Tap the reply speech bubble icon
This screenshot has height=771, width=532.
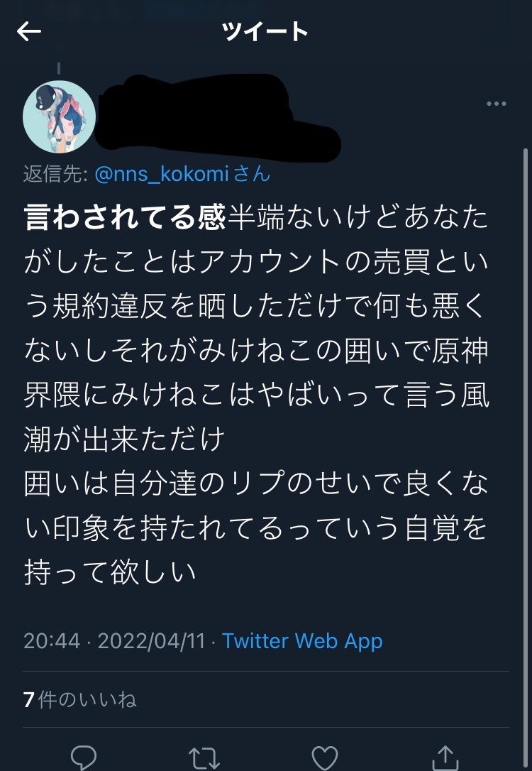[x=84, y=757]
